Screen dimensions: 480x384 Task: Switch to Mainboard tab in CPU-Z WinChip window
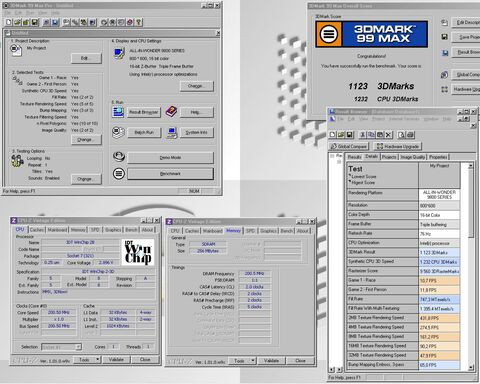[57, 230]
